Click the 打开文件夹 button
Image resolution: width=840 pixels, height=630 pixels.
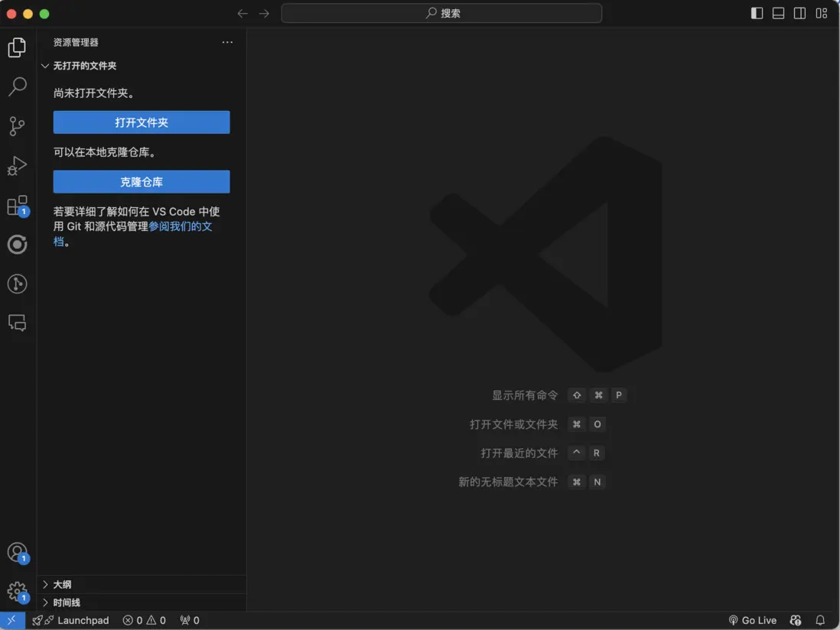pyautogui.click(x=142, y=122)
